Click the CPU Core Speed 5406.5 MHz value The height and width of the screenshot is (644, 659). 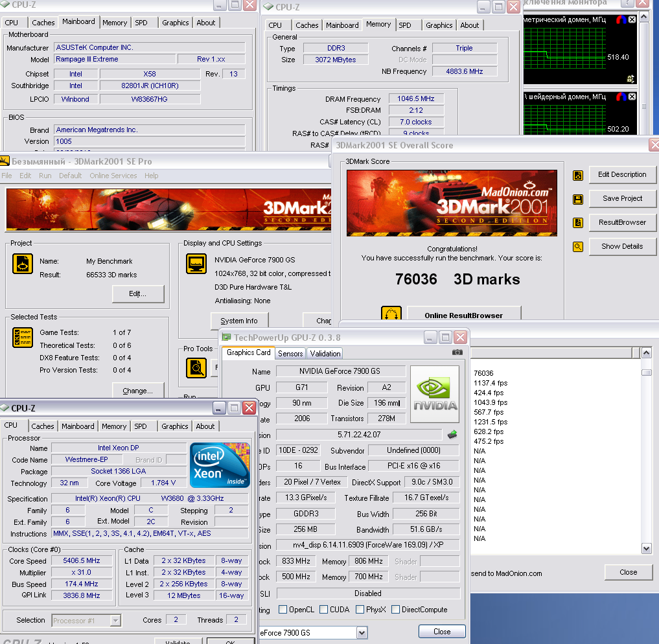(82, 561)
